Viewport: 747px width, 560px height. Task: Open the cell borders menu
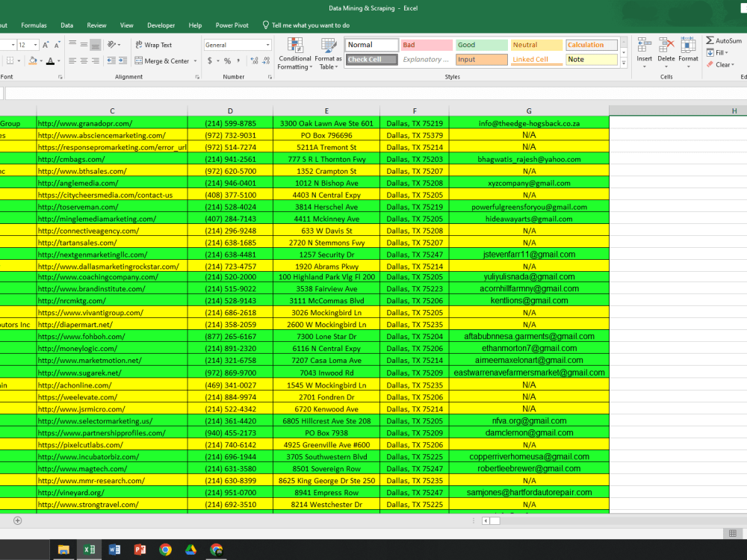pyautogui.click(x=13, y=61)
